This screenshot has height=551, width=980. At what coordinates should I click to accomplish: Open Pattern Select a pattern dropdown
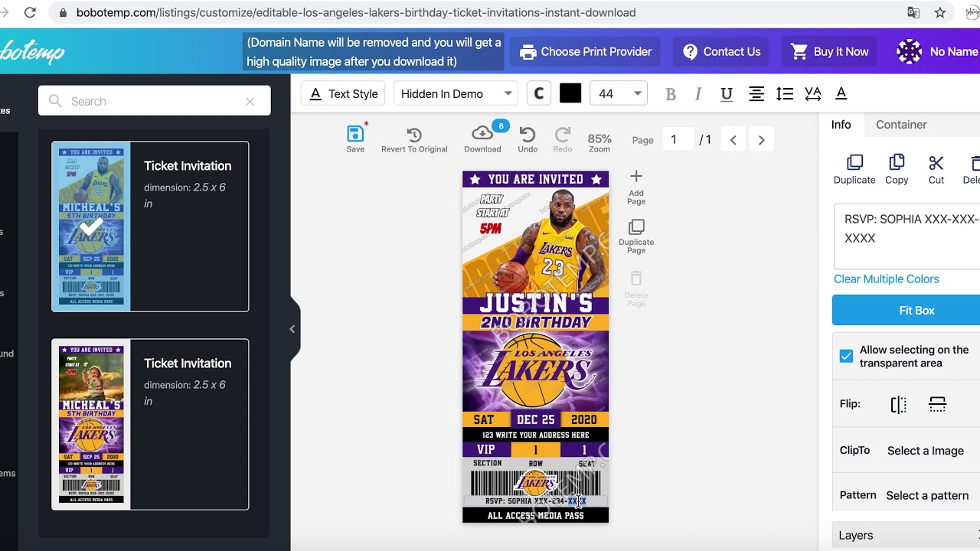click(927, 496)
